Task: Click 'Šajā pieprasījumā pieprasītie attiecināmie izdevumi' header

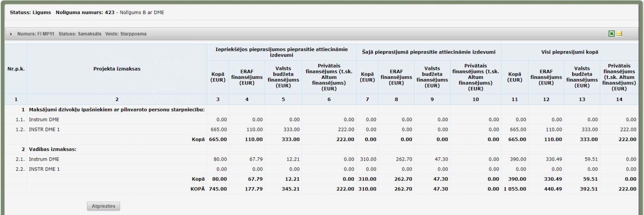Action: (x=428, y=52)
